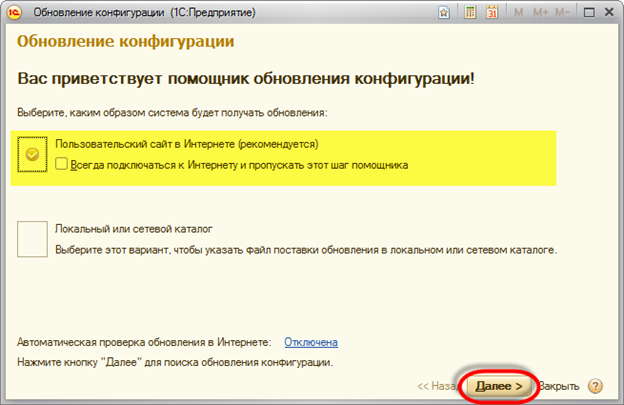Select user site on Internet option
This screenshot has width=624, height=405.
tap(32, 154)
